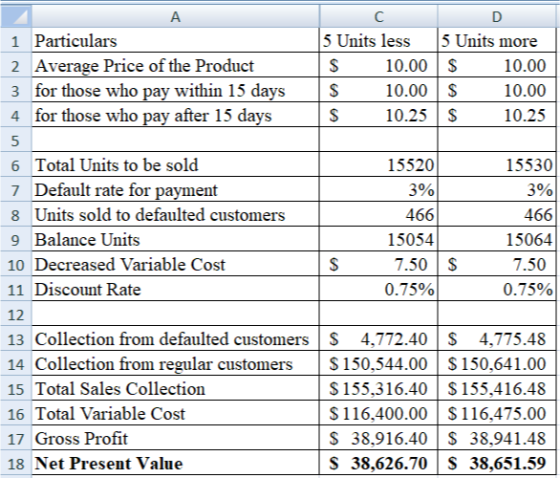Select row 1 header
This screenshot has width=560, height=478.
16,40
